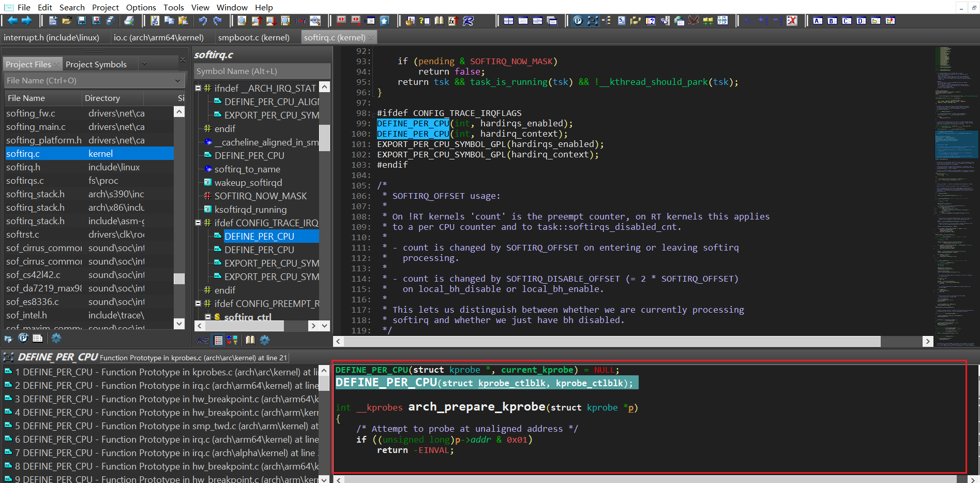Expand the symbol list bottom dropdown arrow
This screenshot has height=483, width=980.
click(325, 326)
